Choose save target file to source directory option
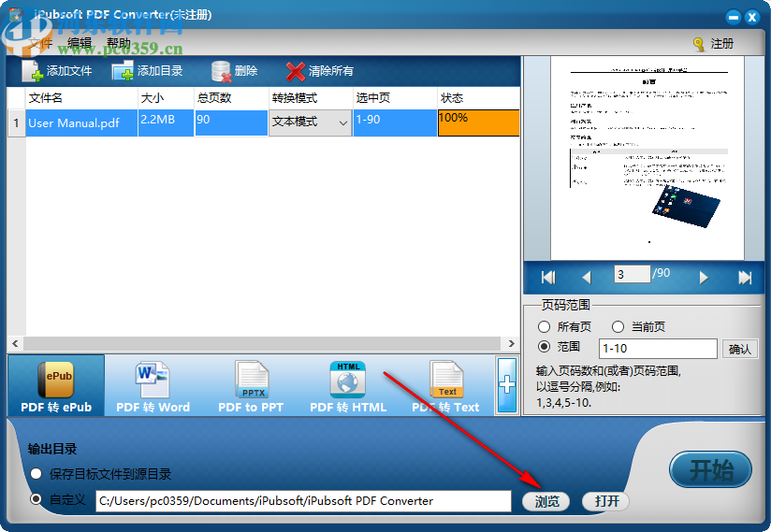Screen dimensions: 771x532 (36, 474)
